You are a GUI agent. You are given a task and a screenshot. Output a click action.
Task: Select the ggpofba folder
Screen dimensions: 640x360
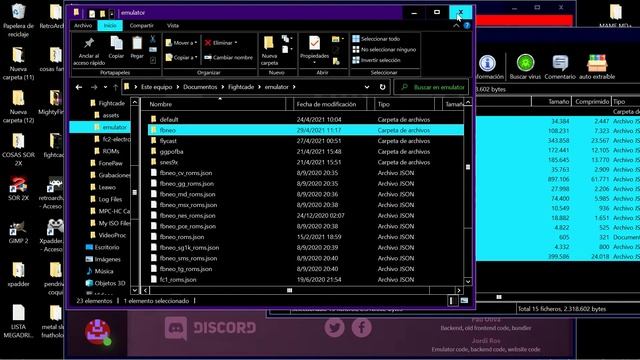coord(171,151)
